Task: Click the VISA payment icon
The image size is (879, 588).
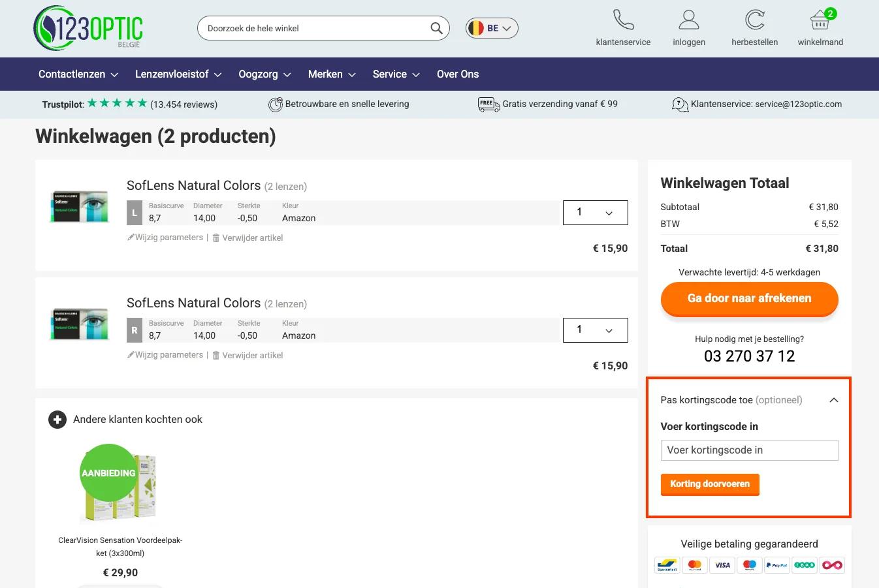Action: point(722,565)
